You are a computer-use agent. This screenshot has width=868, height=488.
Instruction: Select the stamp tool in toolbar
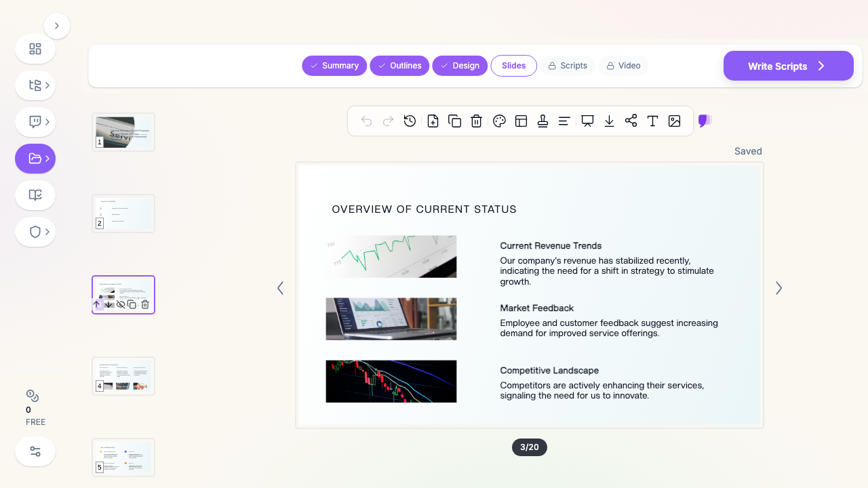coord(542,121)
